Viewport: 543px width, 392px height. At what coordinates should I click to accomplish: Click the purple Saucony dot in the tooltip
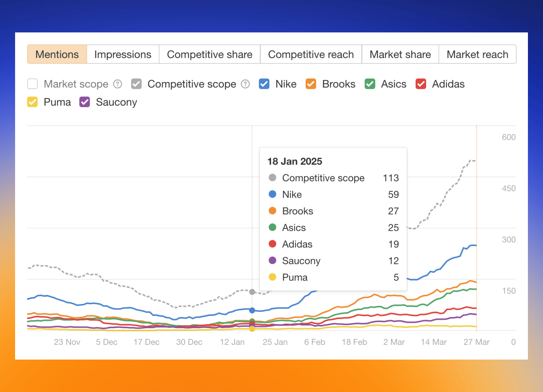(x=272, y=261)
